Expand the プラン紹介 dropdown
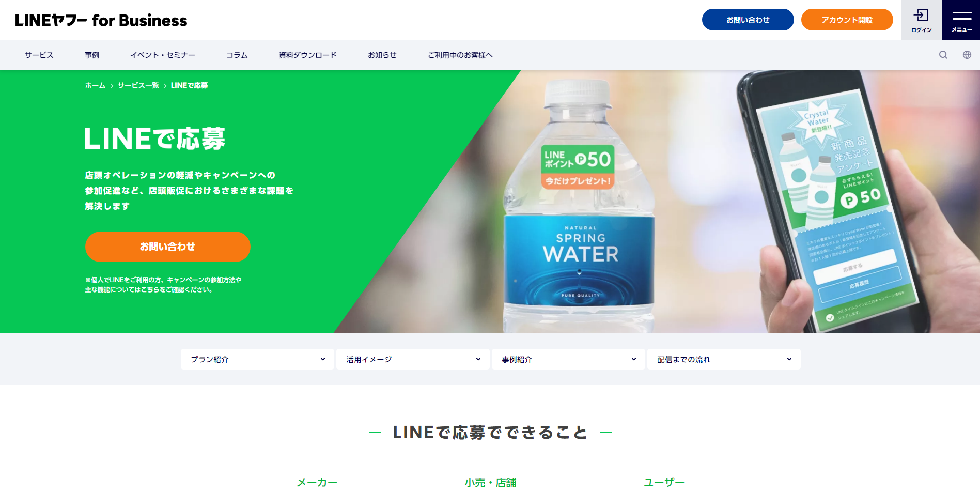980x492 pixels. pyautogui.click(x=257, y=359)
